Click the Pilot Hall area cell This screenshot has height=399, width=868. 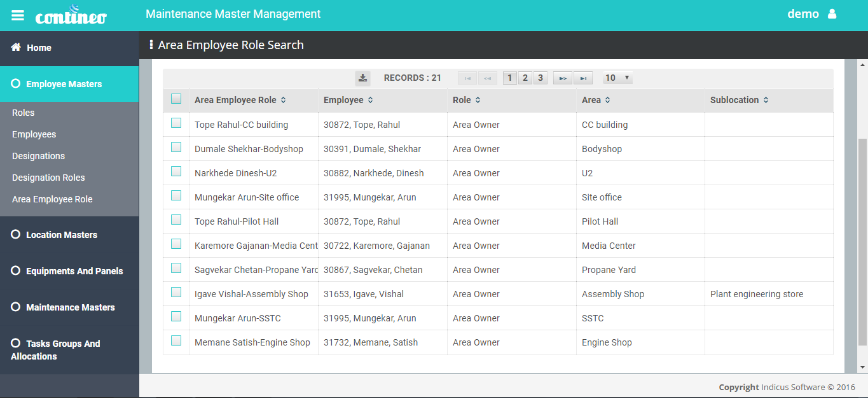[640, 221]
